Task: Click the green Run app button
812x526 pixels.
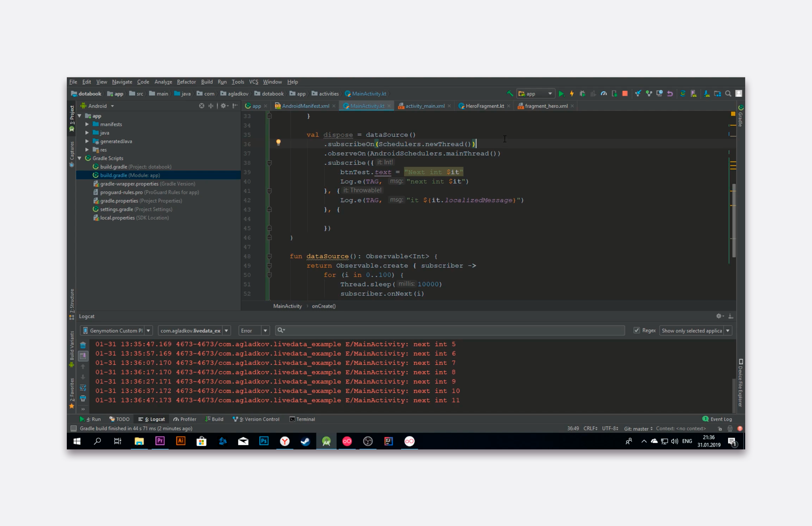Action: tap(561, 94)
